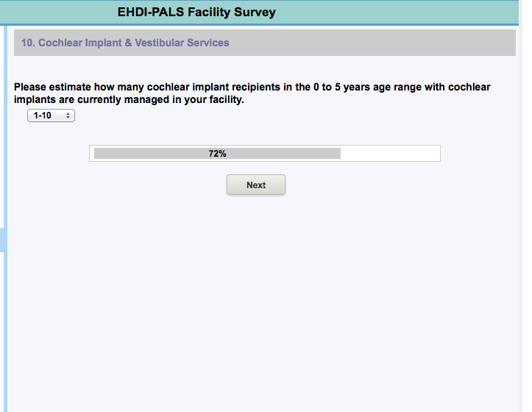Click the EHDI-PALS Facility Survey title

pyautogui.click(x=196, y=12)
